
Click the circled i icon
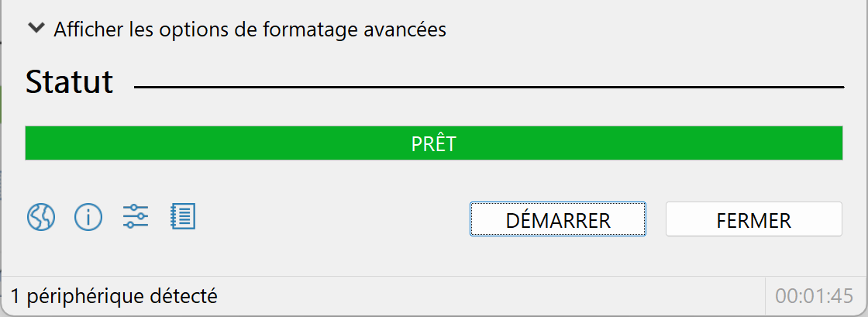coord(88,218)
